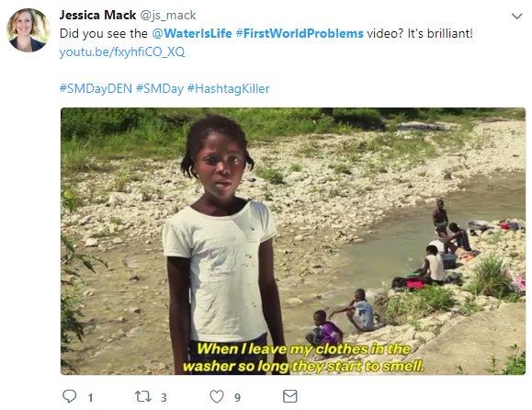The width and height of the screenshot is (532, 410).
Task: Click the retweet count number 3
Action: click(x=164, y=397)
